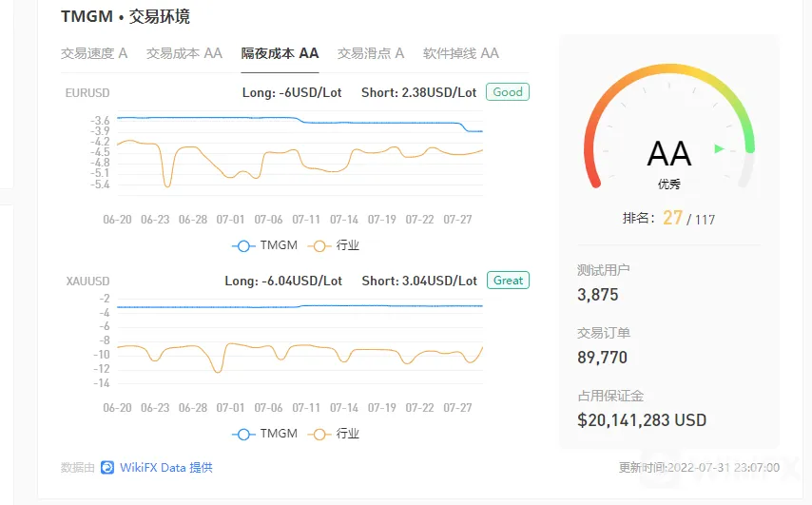The width and height of the screenshot is (812, 505).
Task: Toggle TMGM legend in XAUUSD chart
Action: pyautogui.click(x=265, y=434)
